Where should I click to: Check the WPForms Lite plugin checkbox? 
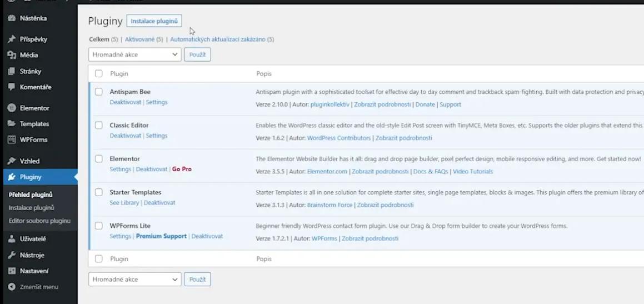(x=98, y=226)
